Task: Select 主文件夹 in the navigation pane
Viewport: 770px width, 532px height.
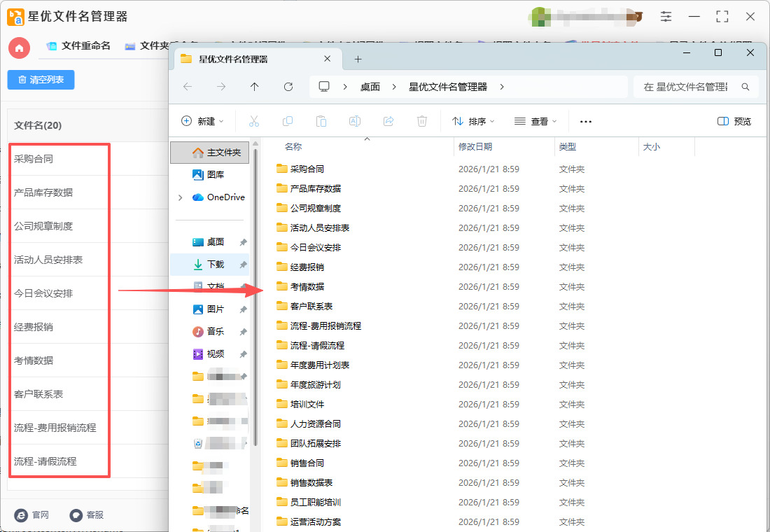Action: [x=210, y=153]
